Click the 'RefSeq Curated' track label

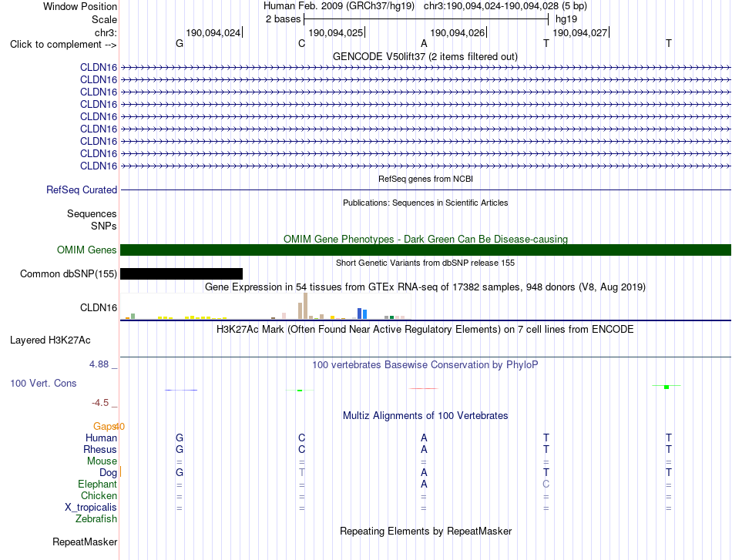coord(82,190)
